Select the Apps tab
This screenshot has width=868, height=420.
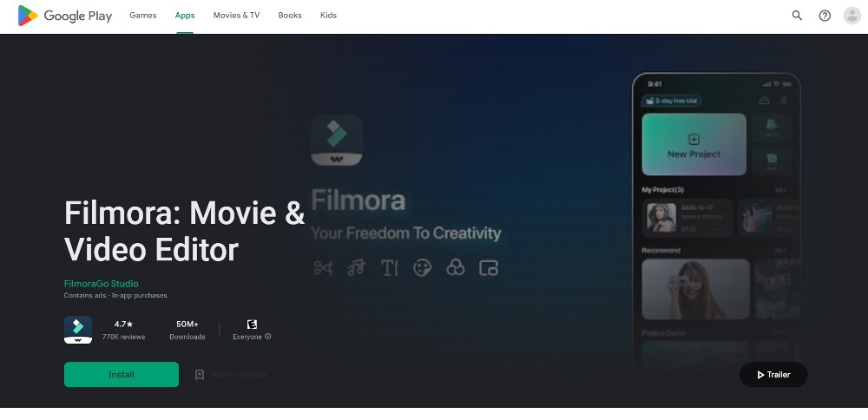tap(185, 16)
